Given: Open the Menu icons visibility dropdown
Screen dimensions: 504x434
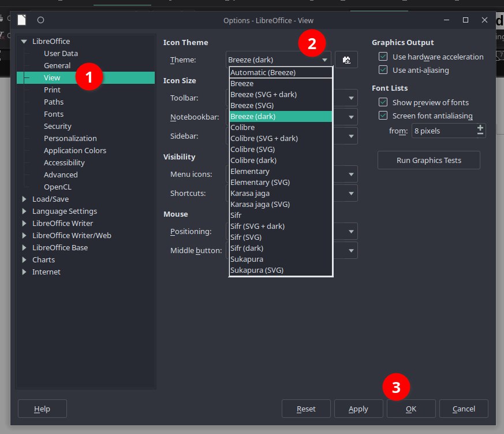Looking at the screenshot, I should pyautogui.click(x=351, y=175).
